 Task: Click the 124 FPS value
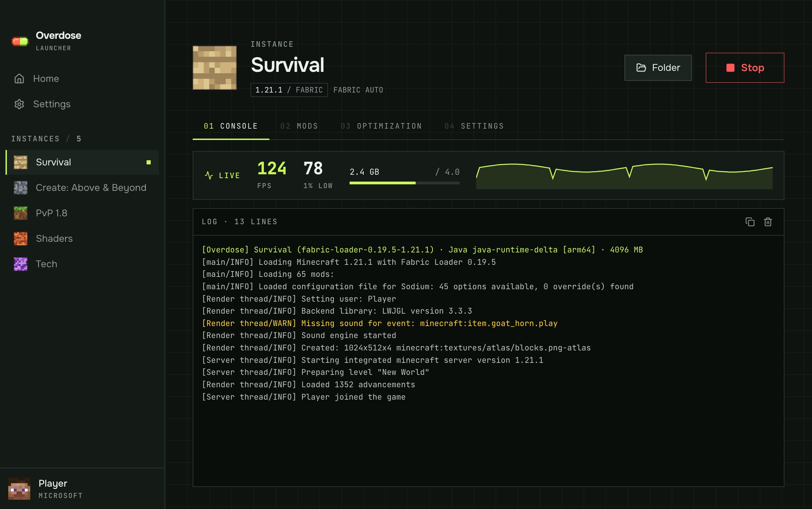coord(272,169)
